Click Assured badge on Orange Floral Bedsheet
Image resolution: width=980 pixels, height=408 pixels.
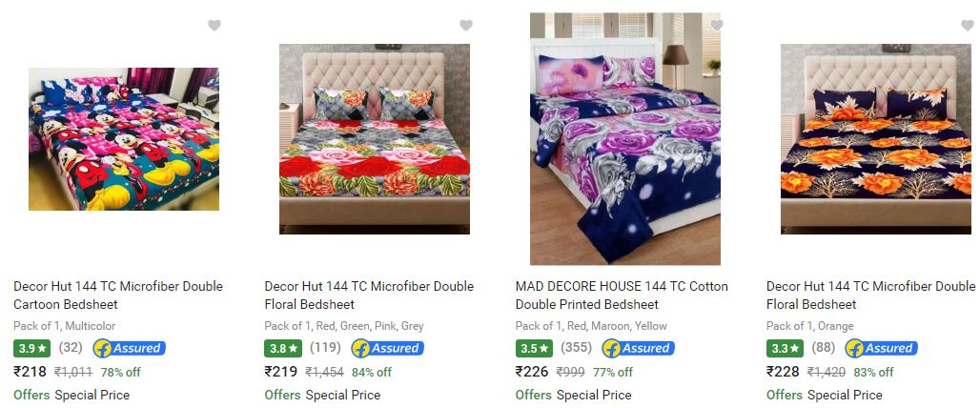881,348
